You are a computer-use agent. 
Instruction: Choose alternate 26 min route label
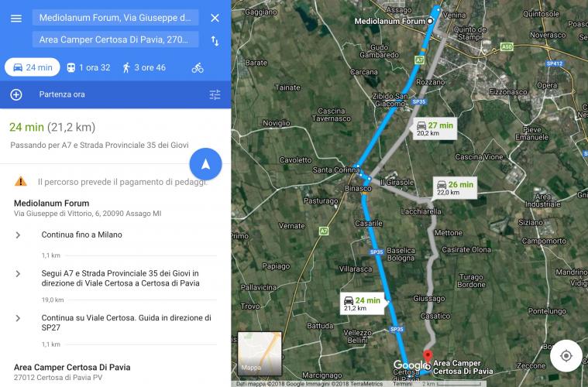(x=455, y=188)
